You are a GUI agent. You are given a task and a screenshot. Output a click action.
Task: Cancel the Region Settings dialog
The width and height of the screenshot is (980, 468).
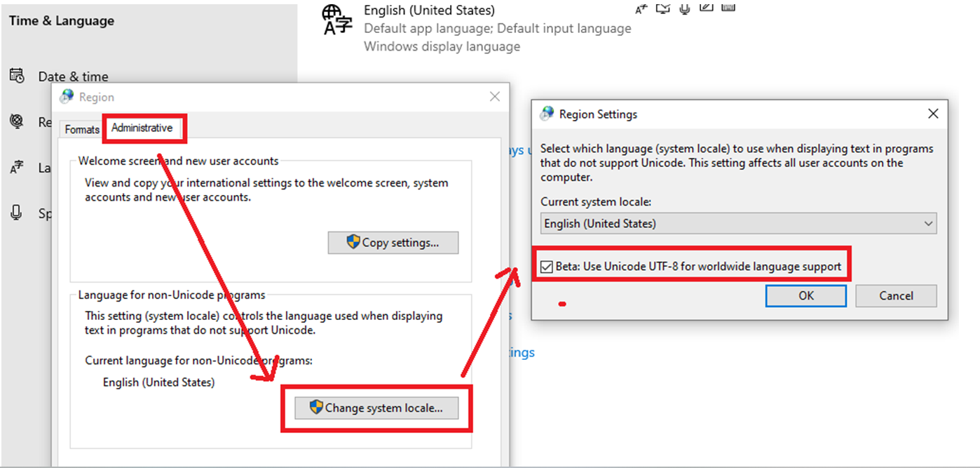[895, 295]
